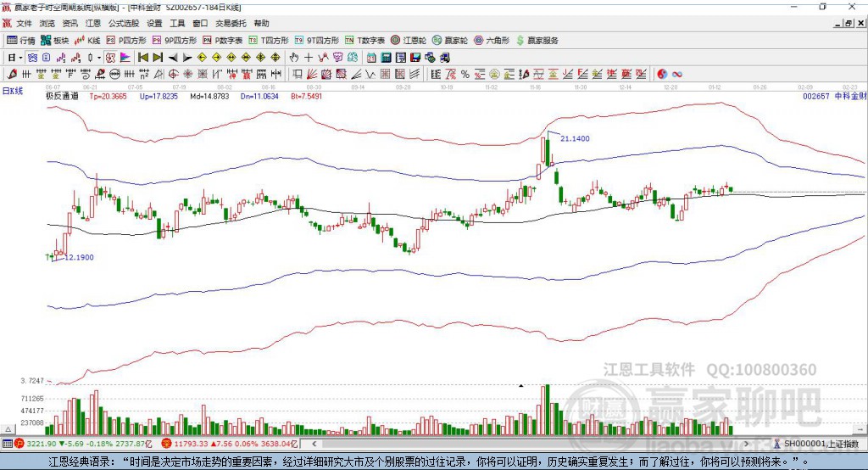Screen dimensions: 868x470
Task: Click the 日K线 period label
Action: tap(13, 91)
